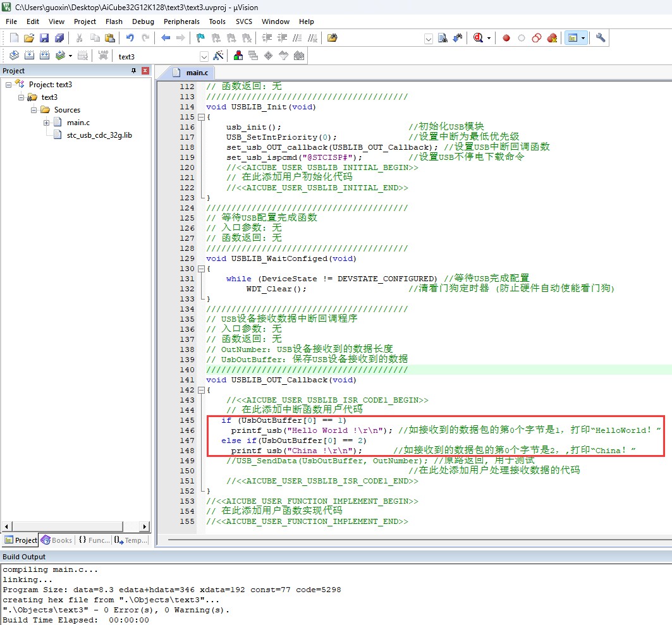Image resolution: width=672 pixels, height=625 pixels.
Task: Uncomment the selected lines
Action: tap(312, 38)
